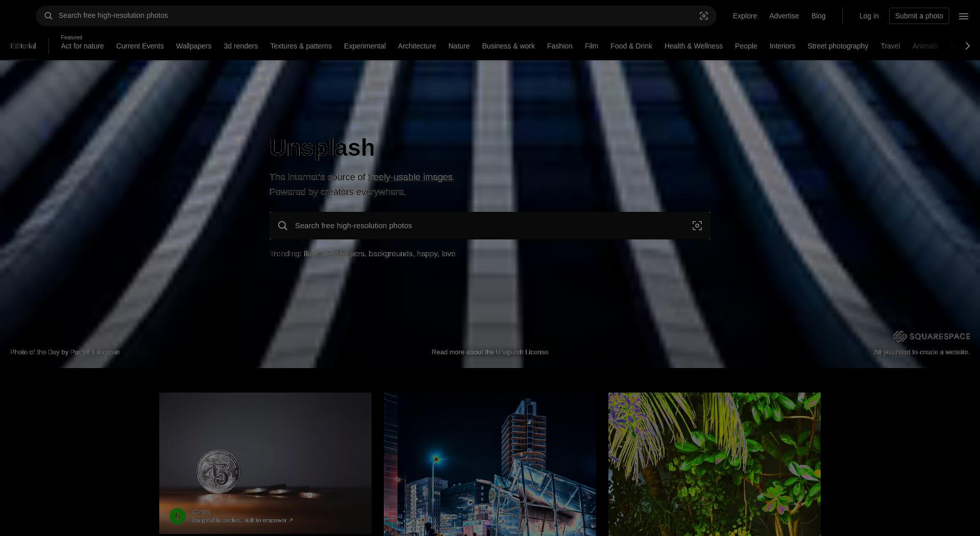Open Fashion category
The image size is (980, 536).
point(559,46)
